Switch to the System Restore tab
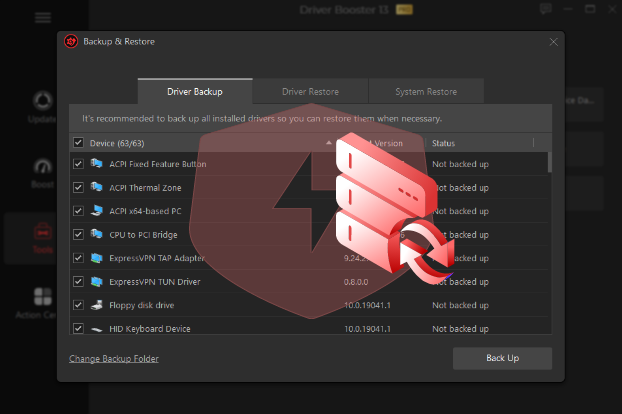The width and height of the screenshot is (622, 414). tap(426, 91)
